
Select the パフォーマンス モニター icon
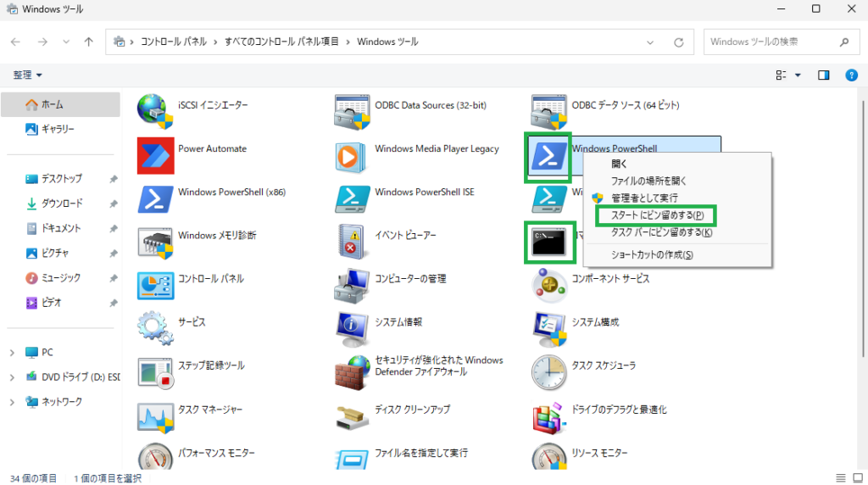pyautogui.click(x=156, y=457)
